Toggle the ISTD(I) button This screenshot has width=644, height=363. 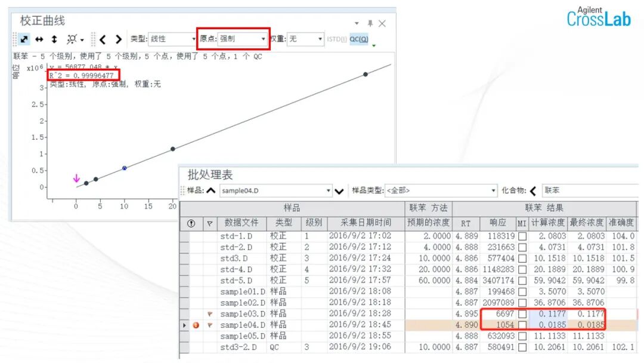[x=337, y=39]
